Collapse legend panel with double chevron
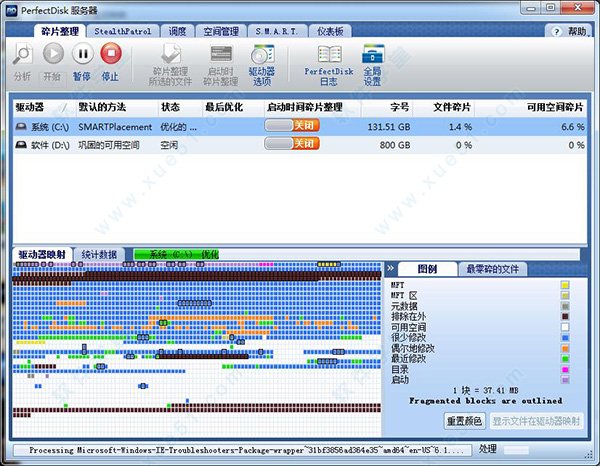 click(x=390, y=268)
